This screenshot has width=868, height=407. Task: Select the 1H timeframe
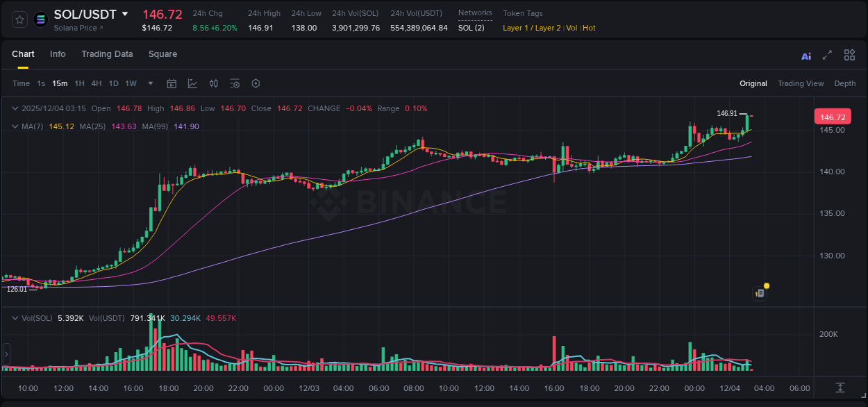79,83
